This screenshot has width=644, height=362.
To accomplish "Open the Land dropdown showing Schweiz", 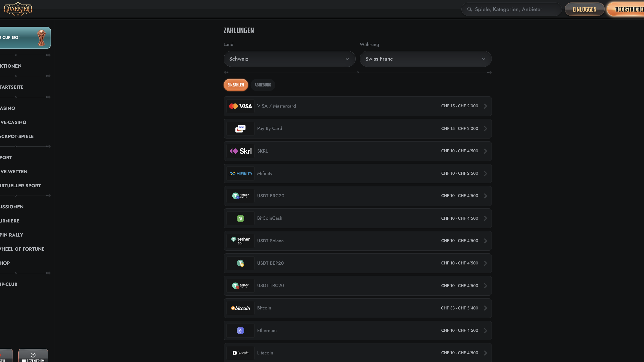I will pos(289,59).
